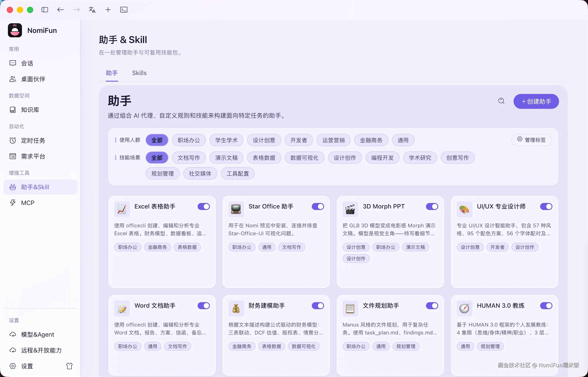This screenshot has height=377, width=588.
Task: Click the Star Office 助手 TV icon
Action: pyautogui.click(x=236, y=209)
